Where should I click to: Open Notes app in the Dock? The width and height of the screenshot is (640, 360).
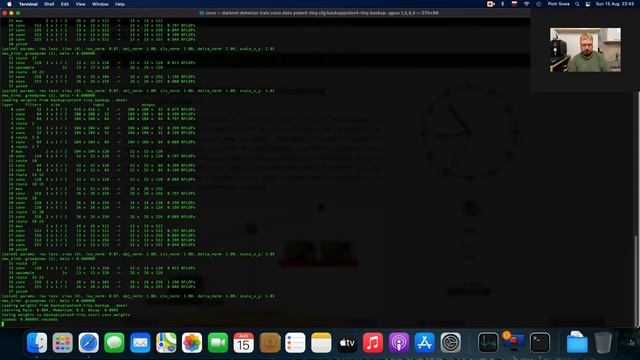click(x=321, y=342)
